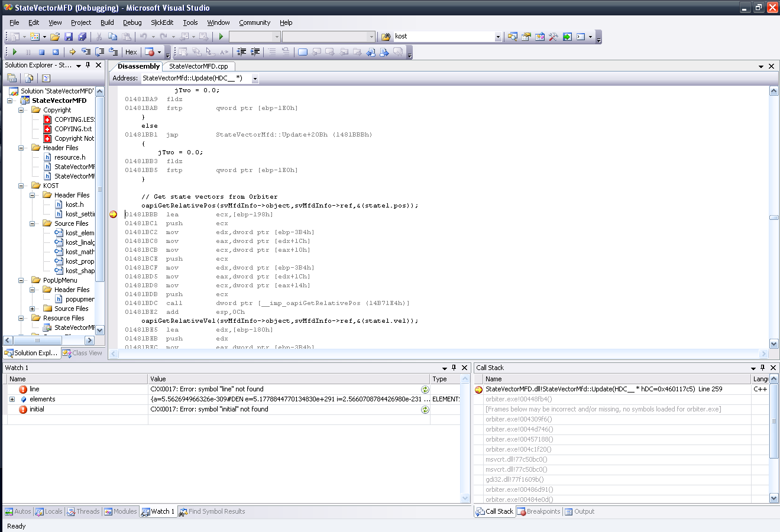Click the Step Over icon
The image size is (780, 532).
coord(100,52)
